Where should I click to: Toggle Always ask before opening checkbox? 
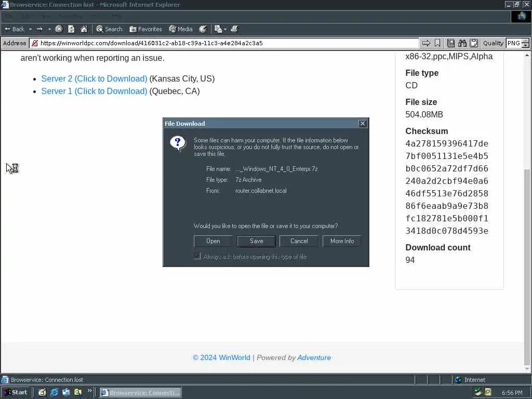[x=197, y=256]
